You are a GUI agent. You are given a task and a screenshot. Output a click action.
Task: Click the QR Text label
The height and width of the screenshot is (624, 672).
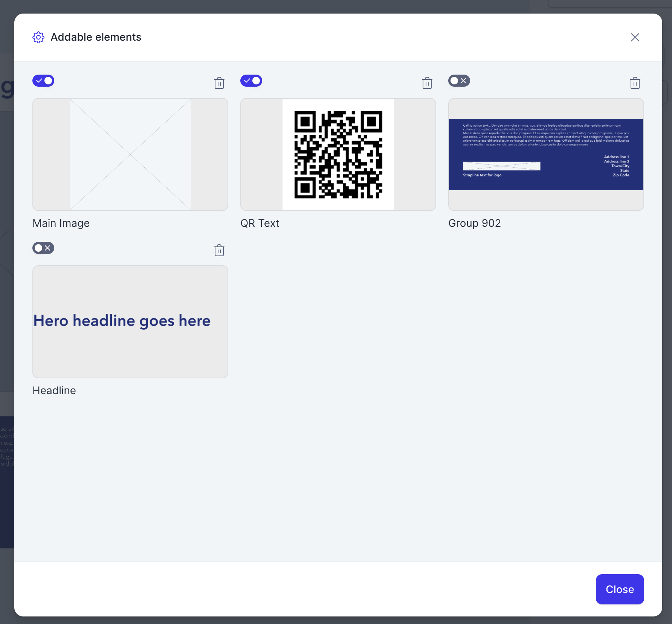pyautogui.click(x=260, y=223)
